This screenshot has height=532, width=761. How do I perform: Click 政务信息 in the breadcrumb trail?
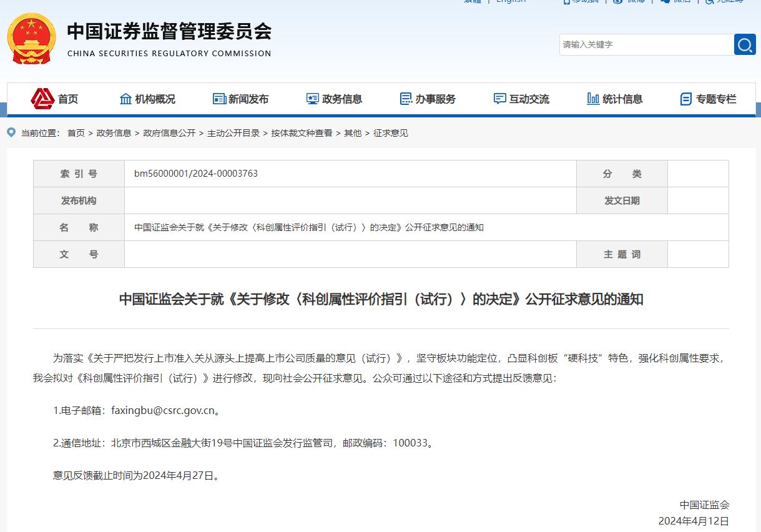coord(114,133)
